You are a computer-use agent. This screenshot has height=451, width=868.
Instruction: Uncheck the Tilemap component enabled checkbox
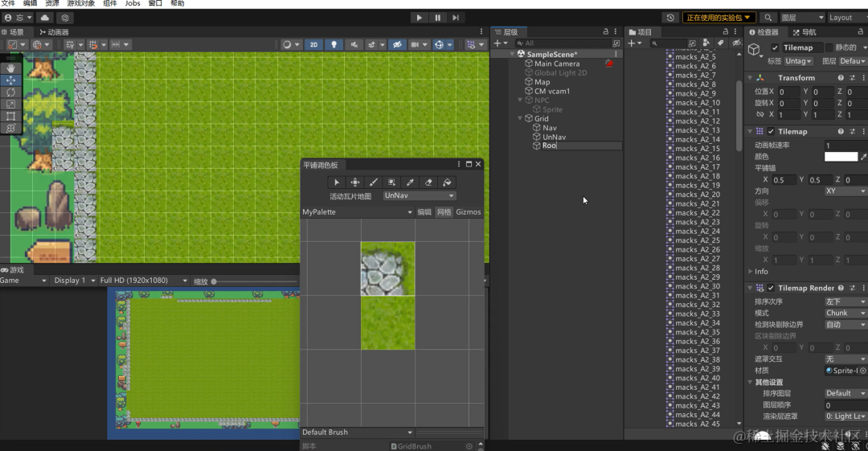coord(771,132)
